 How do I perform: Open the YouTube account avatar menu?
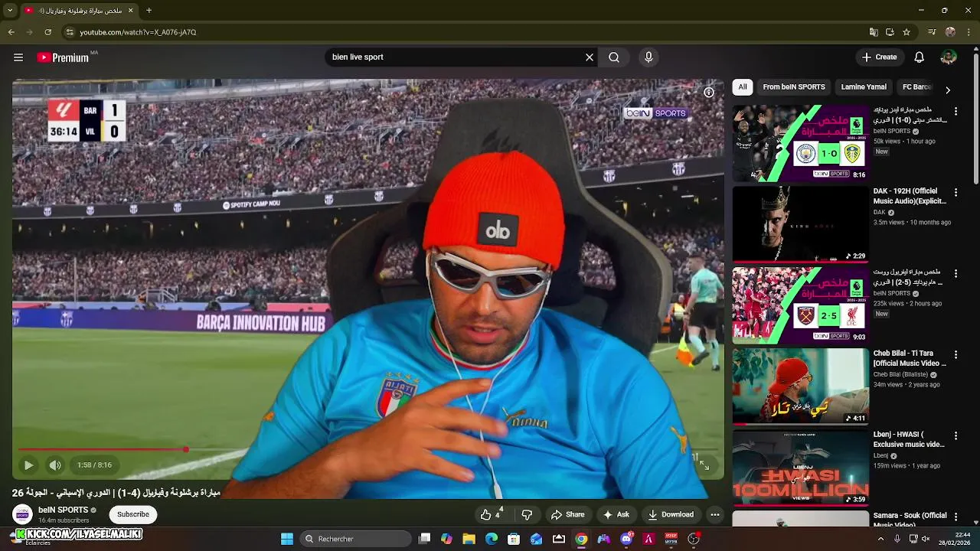click(949, 57)
